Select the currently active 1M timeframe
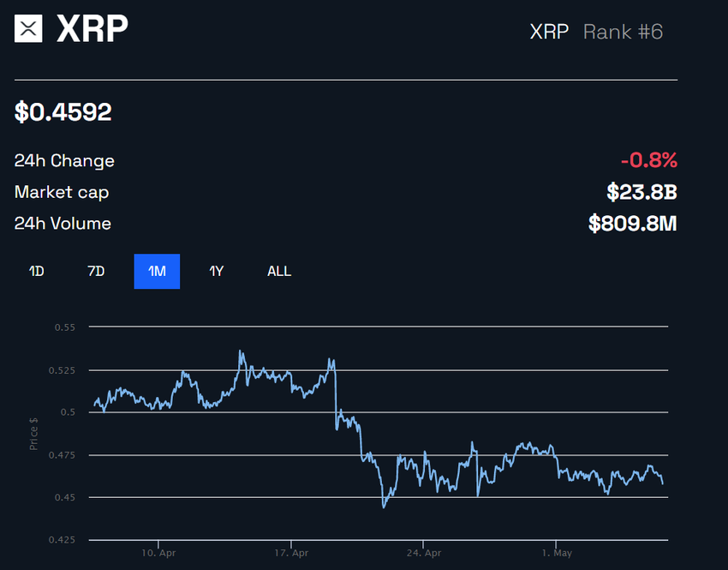This screenshot has width=728, height=570. (x=157, y=271)
